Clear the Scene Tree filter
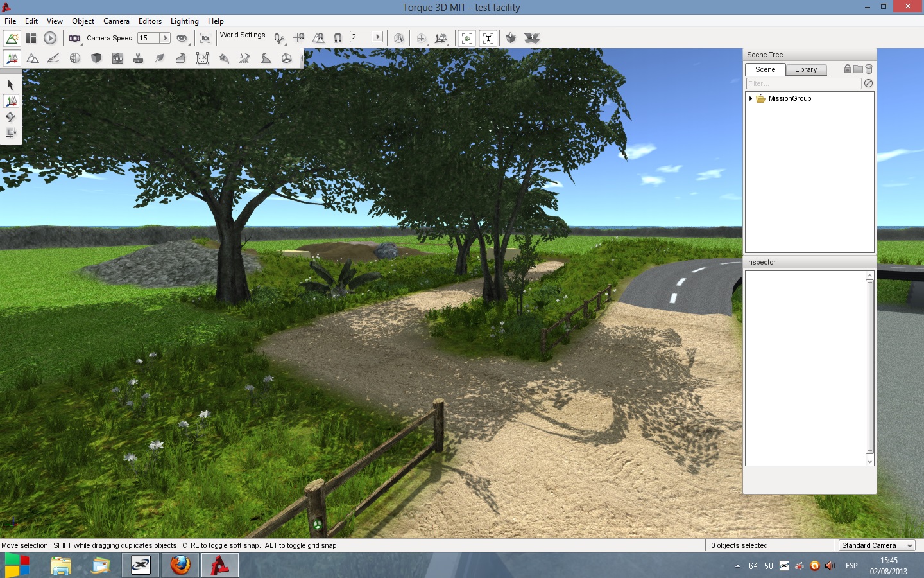The width and height of the screenshot is (924, 578). point(868,83)
